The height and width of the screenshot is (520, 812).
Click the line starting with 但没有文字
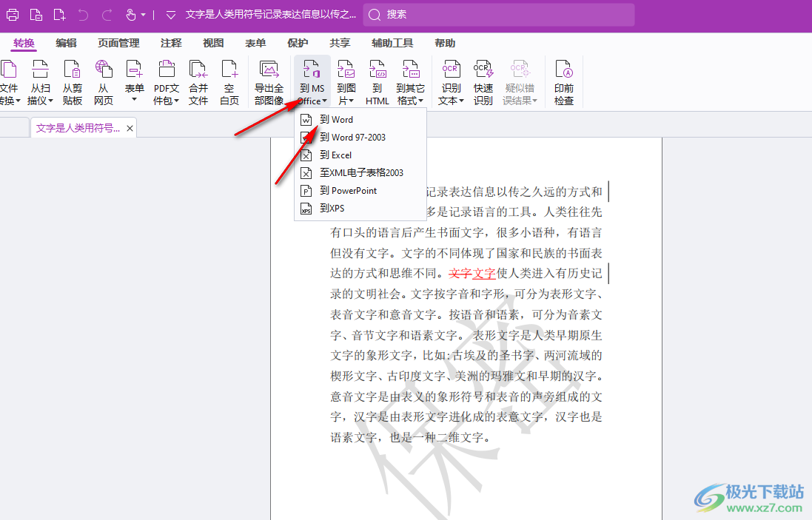(466, 253)
